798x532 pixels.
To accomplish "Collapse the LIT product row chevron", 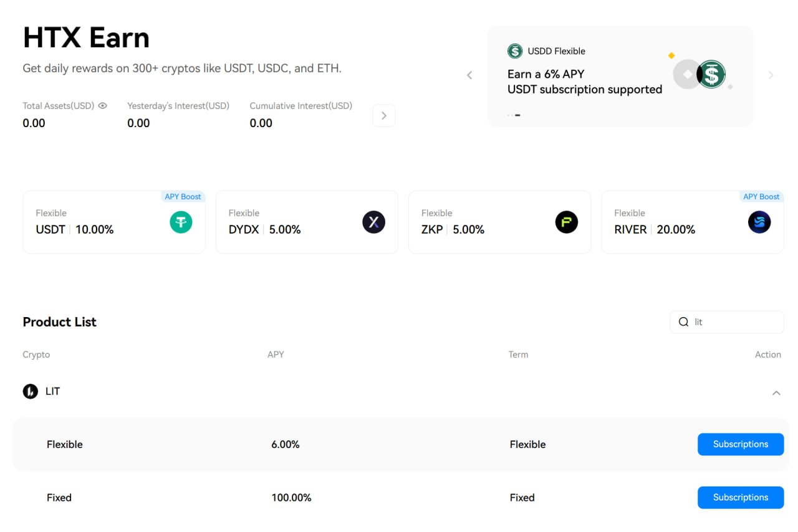I will pyautogui.click(x=776, y=393).
